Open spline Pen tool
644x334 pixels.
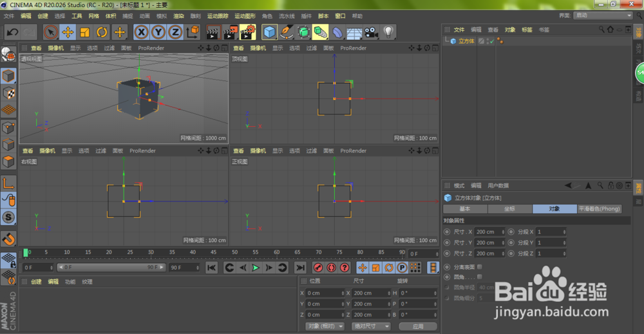coord(287,32)
